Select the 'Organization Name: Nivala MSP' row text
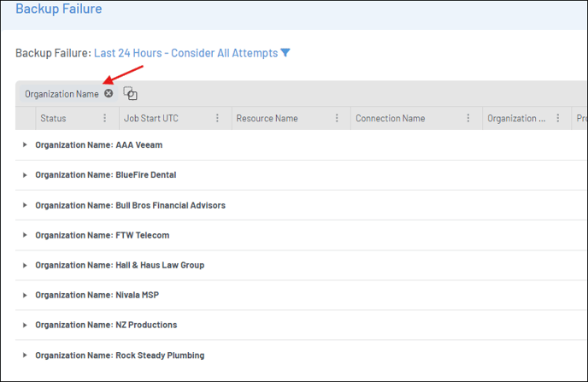 pos(97,295)
